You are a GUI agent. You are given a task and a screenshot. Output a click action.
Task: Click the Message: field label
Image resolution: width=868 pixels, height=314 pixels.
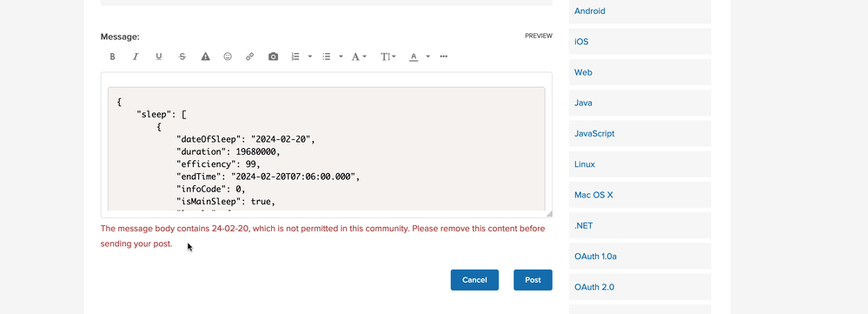tap(120, 37)
